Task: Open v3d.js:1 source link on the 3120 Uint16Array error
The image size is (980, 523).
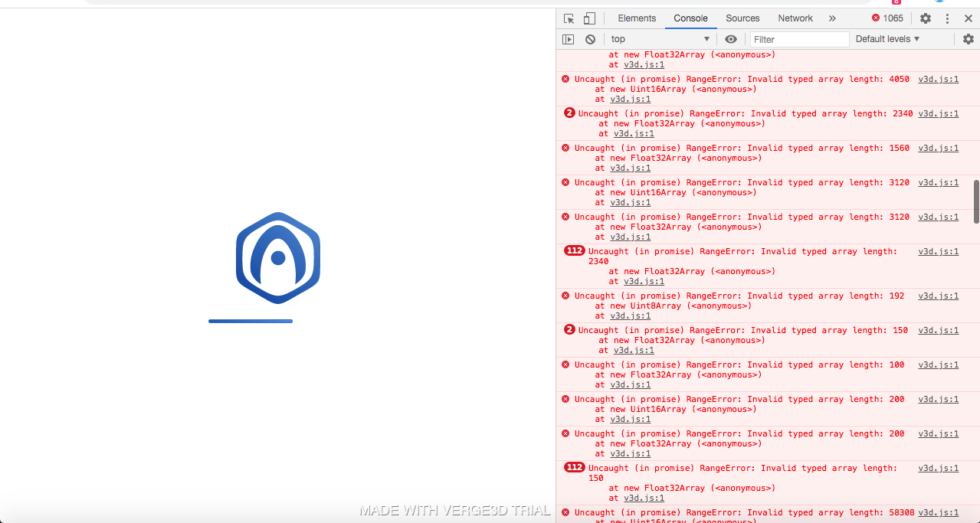Action: coord(938,183)
